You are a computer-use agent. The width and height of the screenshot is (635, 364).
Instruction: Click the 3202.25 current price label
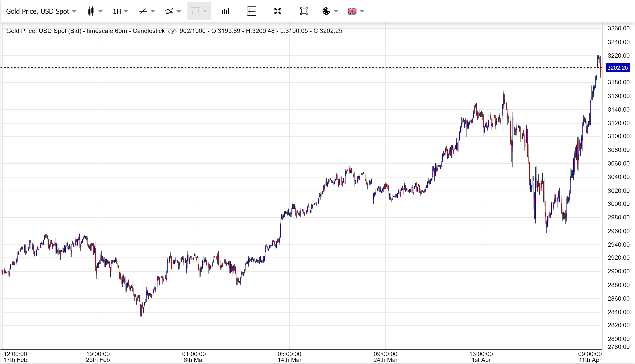617,68
